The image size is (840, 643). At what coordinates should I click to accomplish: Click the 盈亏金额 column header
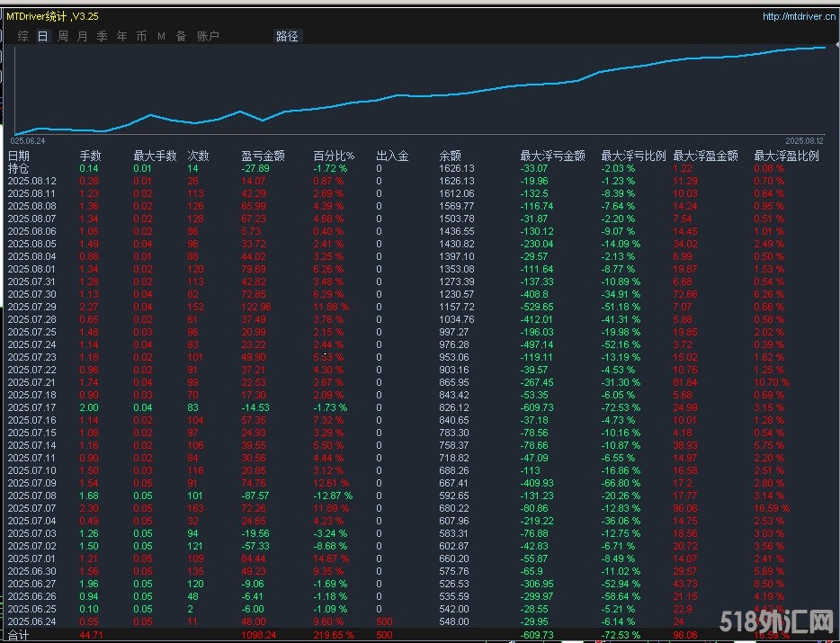coord(263,156)
